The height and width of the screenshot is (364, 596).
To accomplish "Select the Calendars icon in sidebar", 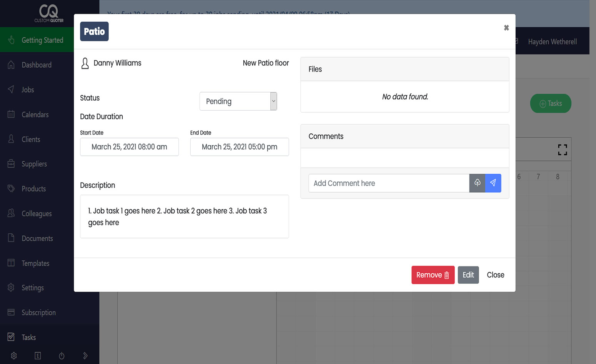I will 11,114.
